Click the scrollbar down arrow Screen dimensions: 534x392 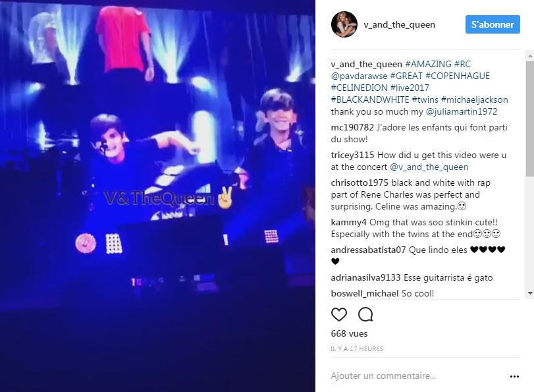point(530,293)
